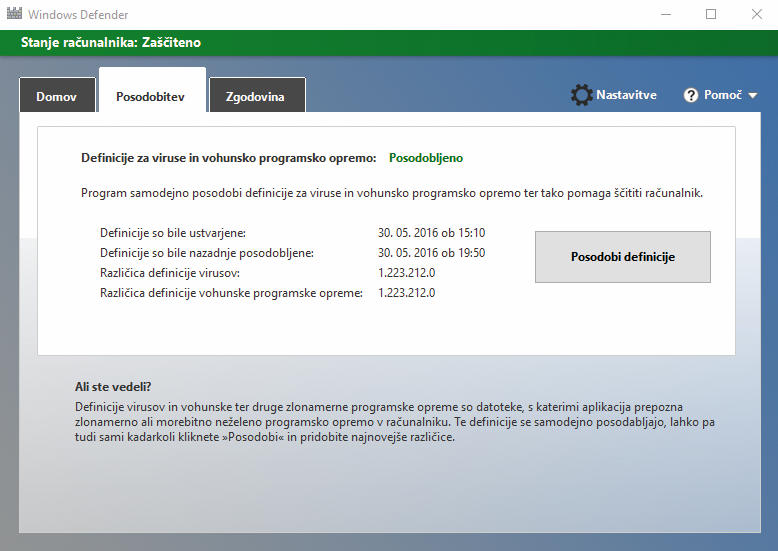Open Nastavitve via the gear icon
The width and height of the screenshot is (778, 551).
(581, 95)
